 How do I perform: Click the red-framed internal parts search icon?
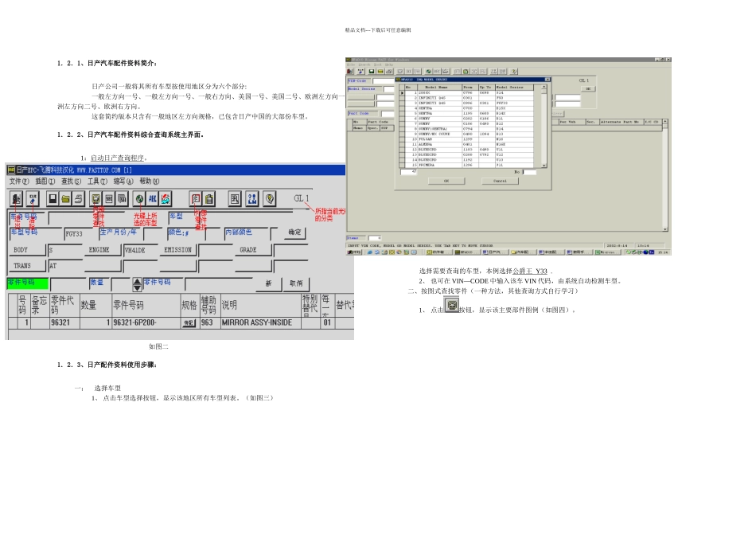coord(196,199)
